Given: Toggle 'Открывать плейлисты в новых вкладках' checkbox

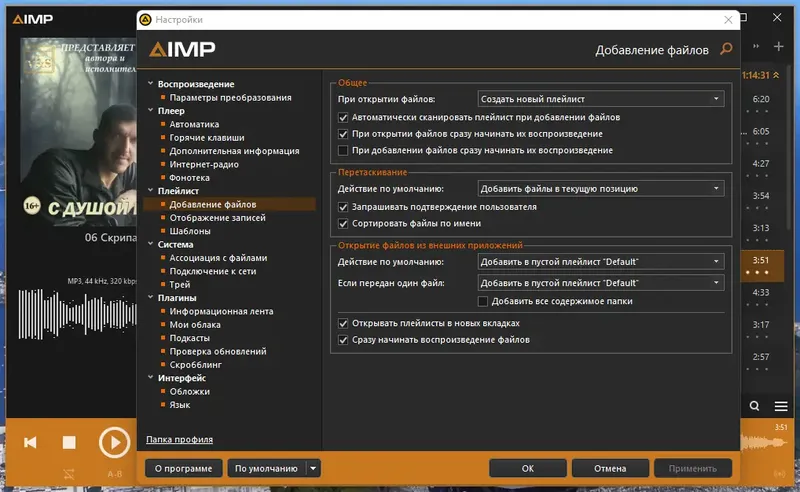Looking at the screenshot, I should pyautogui.click(x=343, y=324).
